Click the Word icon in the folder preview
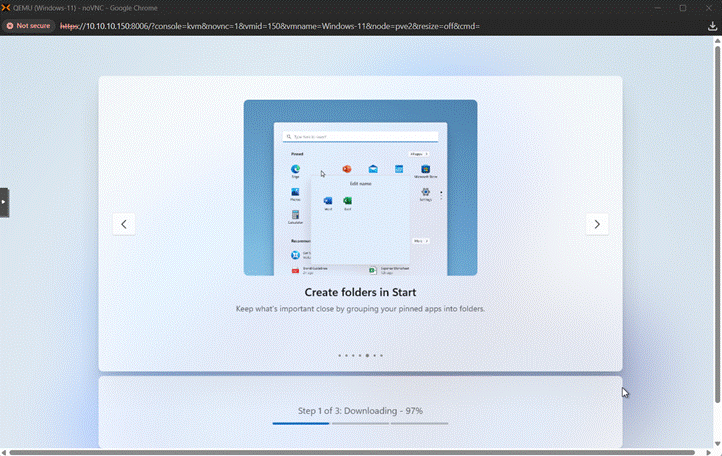This screenshot has height=456, width=722. click(328, 201)
